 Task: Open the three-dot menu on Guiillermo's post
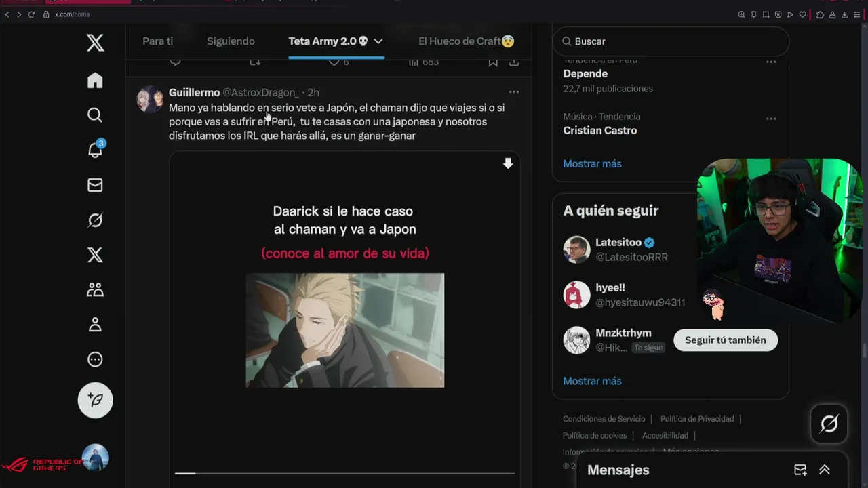tap(514, 92)
